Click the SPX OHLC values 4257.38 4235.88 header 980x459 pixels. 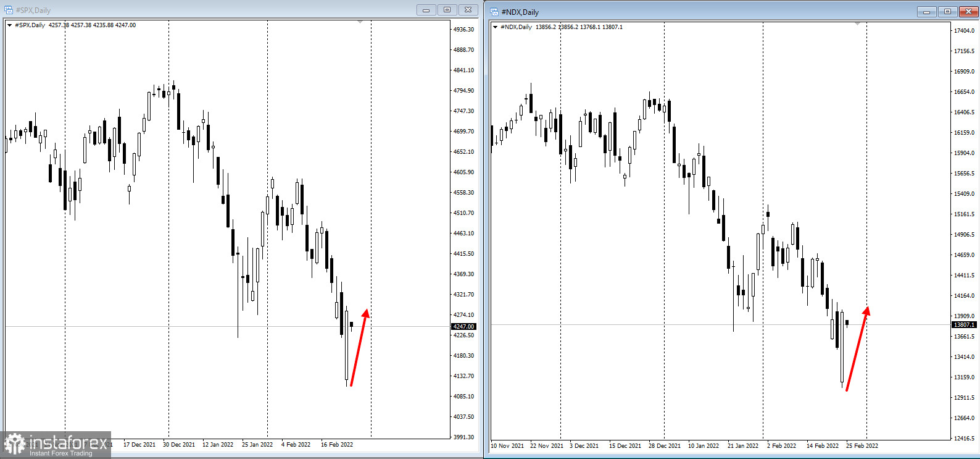pyautogui.click(x=92, y=25)
